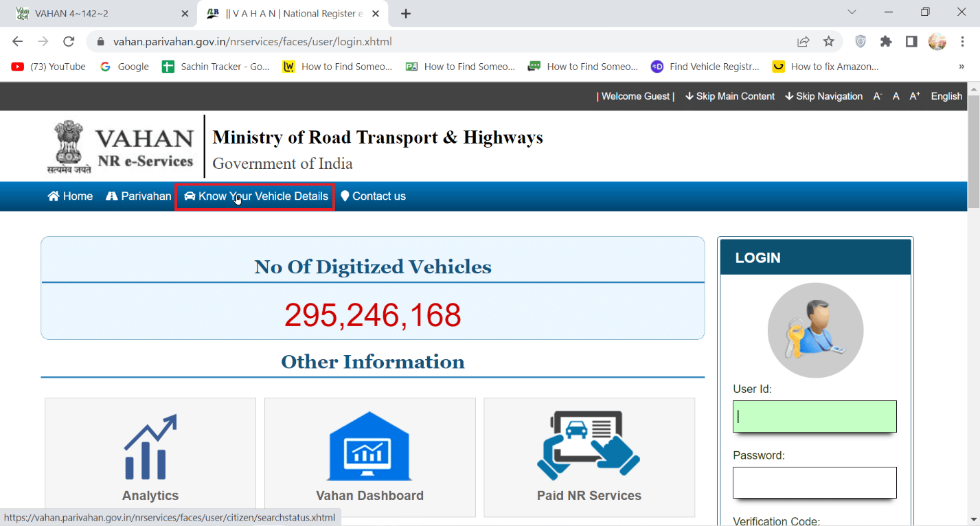Screen dimensions: 980x526
Task: Bookmark page with the star icon
Action: coord(829,41)
